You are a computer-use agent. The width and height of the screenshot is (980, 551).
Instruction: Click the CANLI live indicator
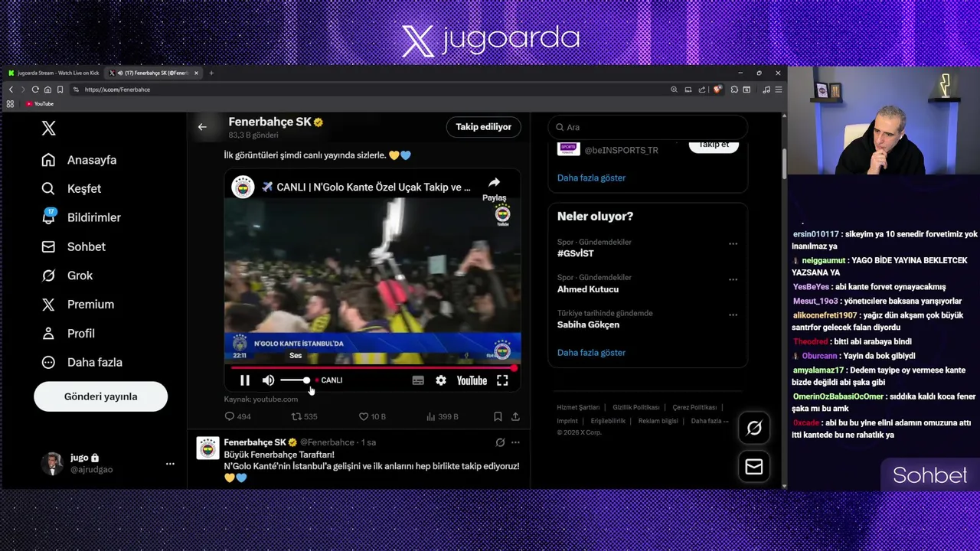[x=328, y=380]
